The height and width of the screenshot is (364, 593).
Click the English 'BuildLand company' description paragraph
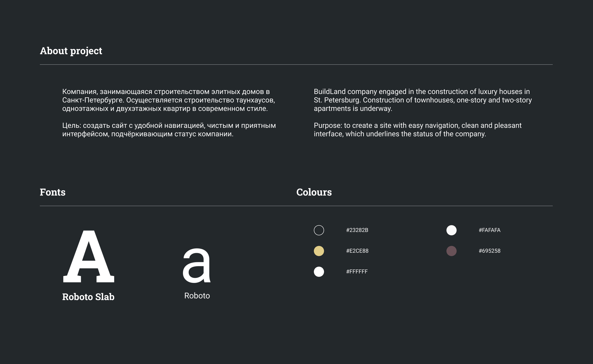coord(423,100)
